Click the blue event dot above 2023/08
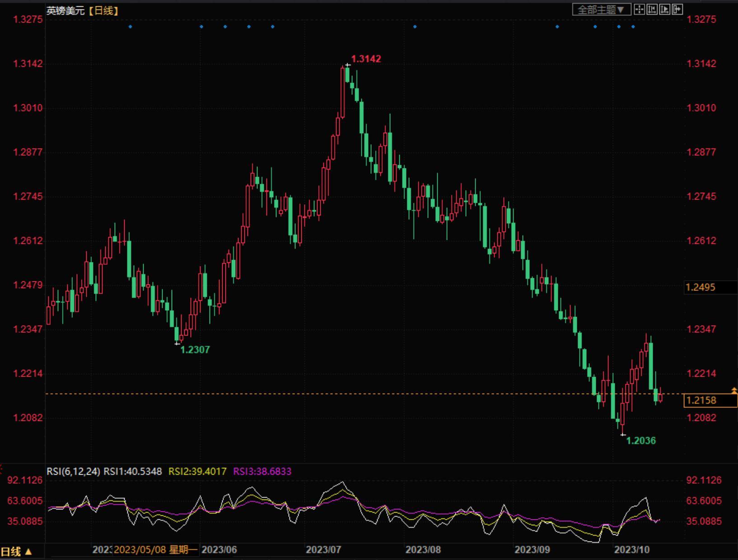 tap(415, 27)
